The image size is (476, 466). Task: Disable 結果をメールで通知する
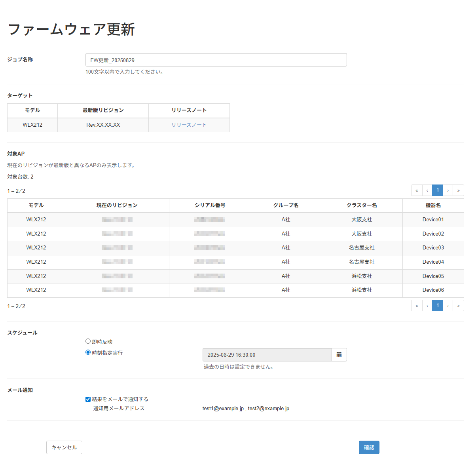point(88,399)
